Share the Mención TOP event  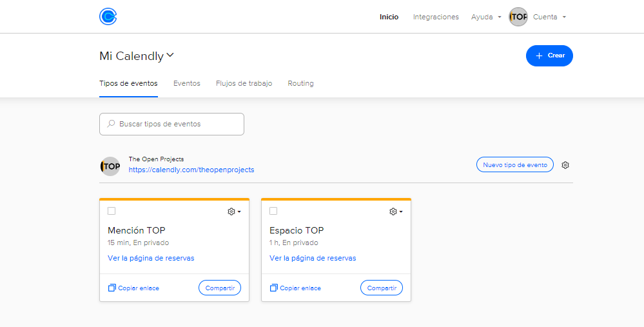220,288
